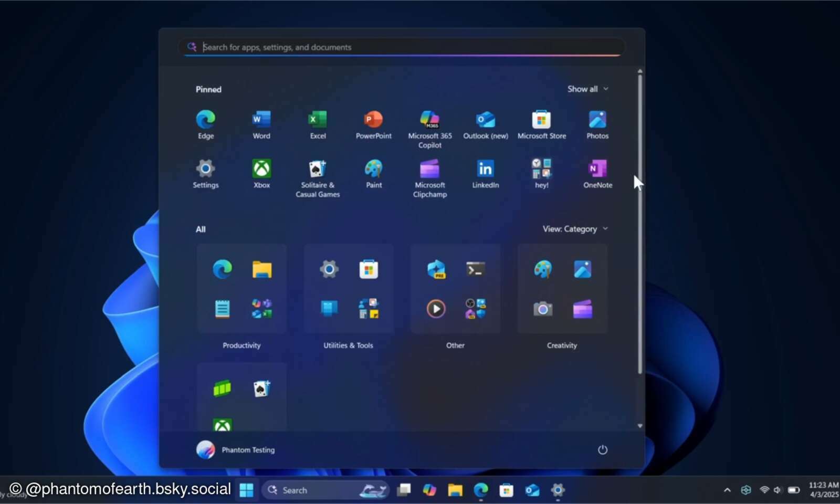This screenshot has width=840, height=504.
Task: Launch the Xbox app
Action: click(261, 169)
